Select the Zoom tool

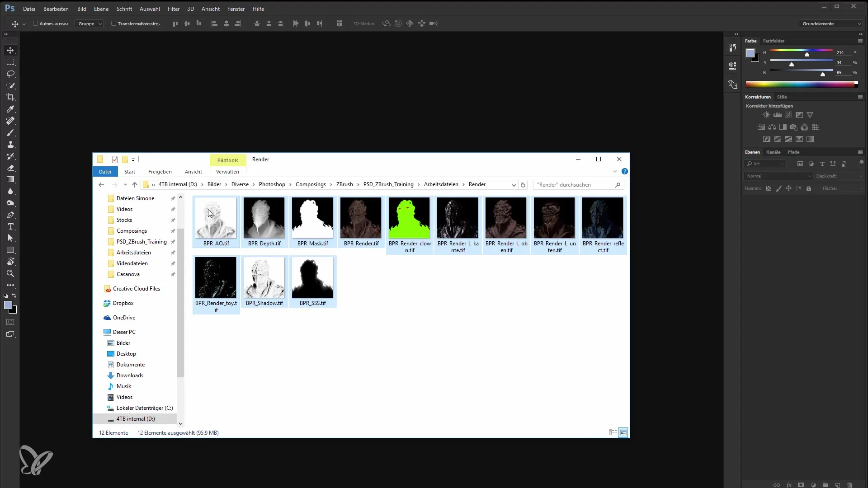11,273
